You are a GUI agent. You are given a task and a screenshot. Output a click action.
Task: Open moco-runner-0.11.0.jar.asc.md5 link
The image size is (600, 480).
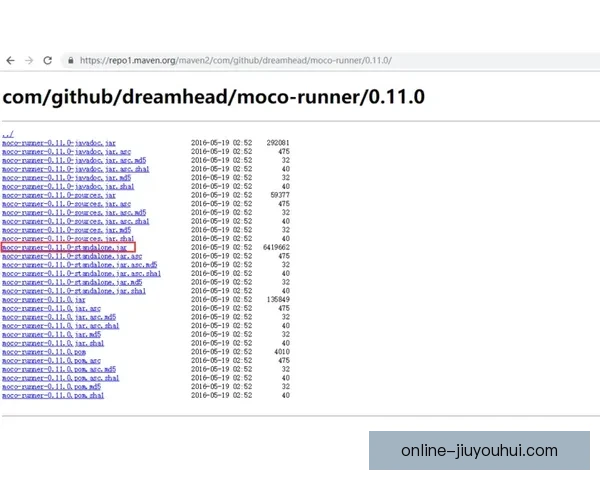(x=59, y=317)
